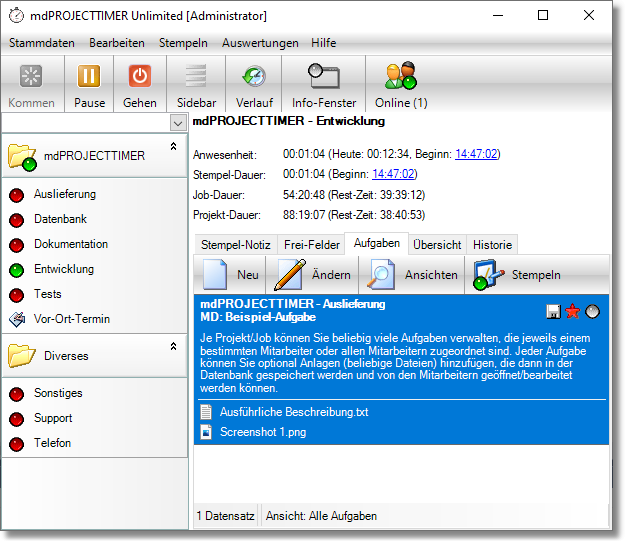Select the Vor-Ort-Termin job entry

coord(71,319)
